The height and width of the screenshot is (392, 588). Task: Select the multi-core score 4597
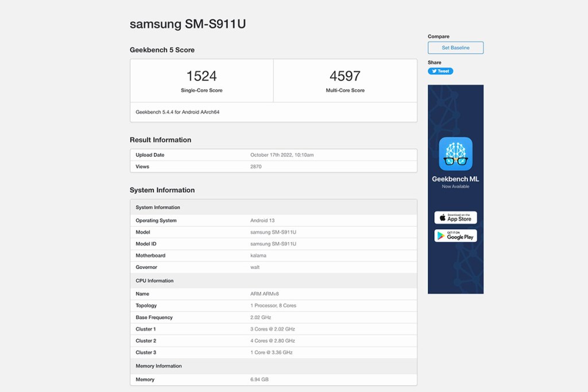(x=345, y=76)
